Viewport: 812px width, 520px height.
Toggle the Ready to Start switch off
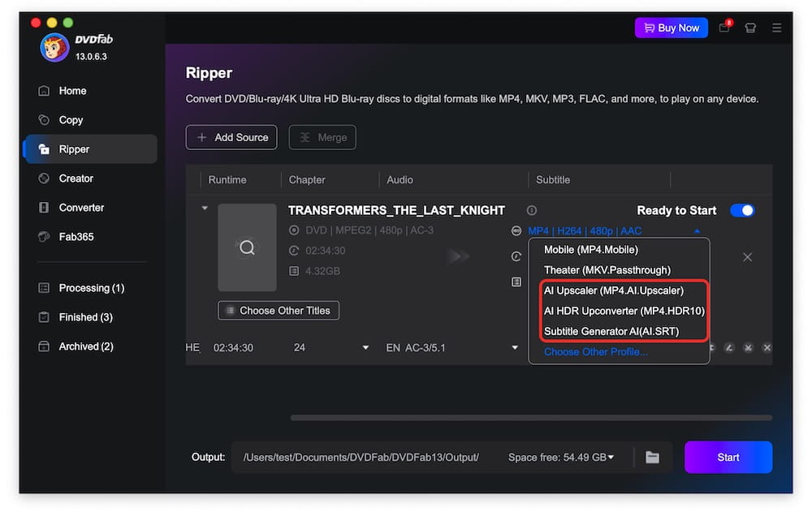point(742,211)
